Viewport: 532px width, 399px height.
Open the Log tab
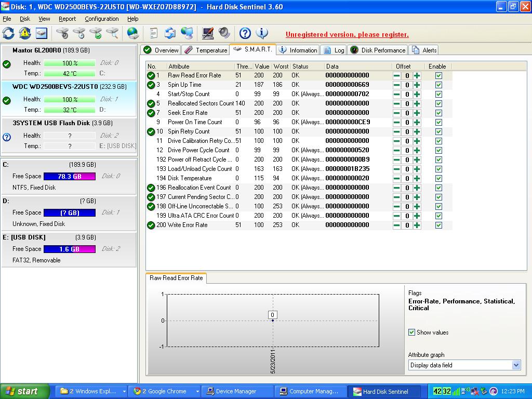pyautogui.click(x=334, y=50)
